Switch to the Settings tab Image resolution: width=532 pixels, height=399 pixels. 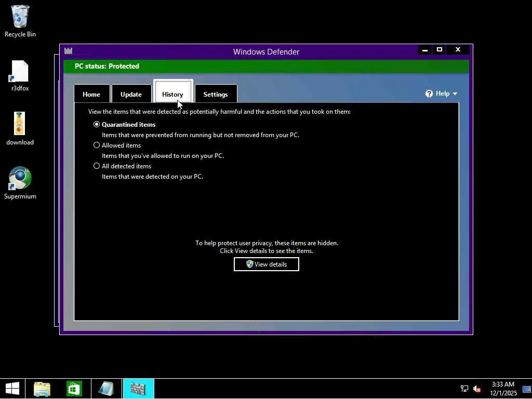pos(216,94)
